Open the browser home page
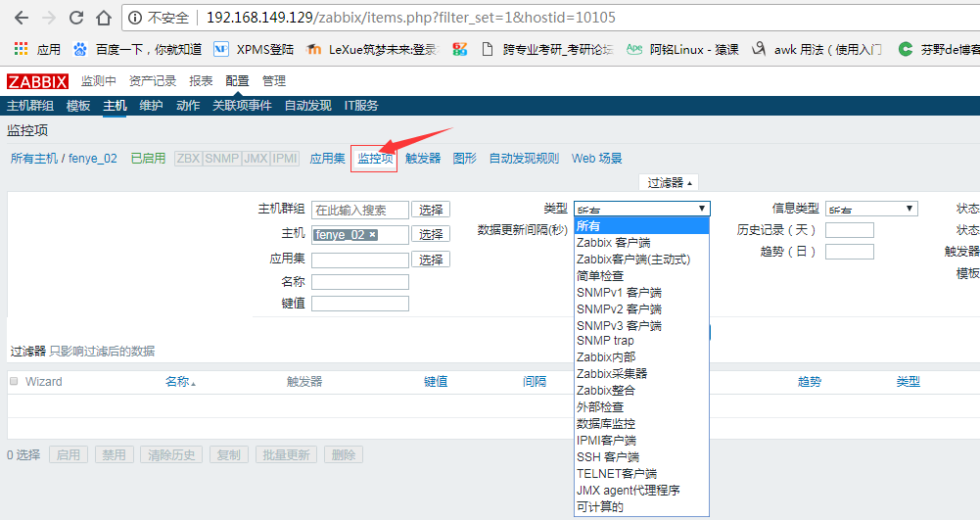 [x=104, y=18]
